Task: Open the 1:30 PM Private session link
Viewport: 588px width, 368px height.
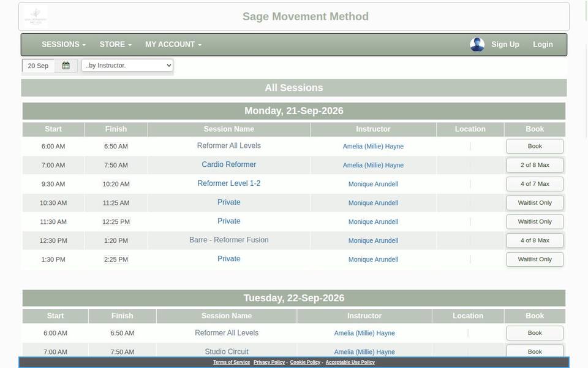Action: pos(228,259)
